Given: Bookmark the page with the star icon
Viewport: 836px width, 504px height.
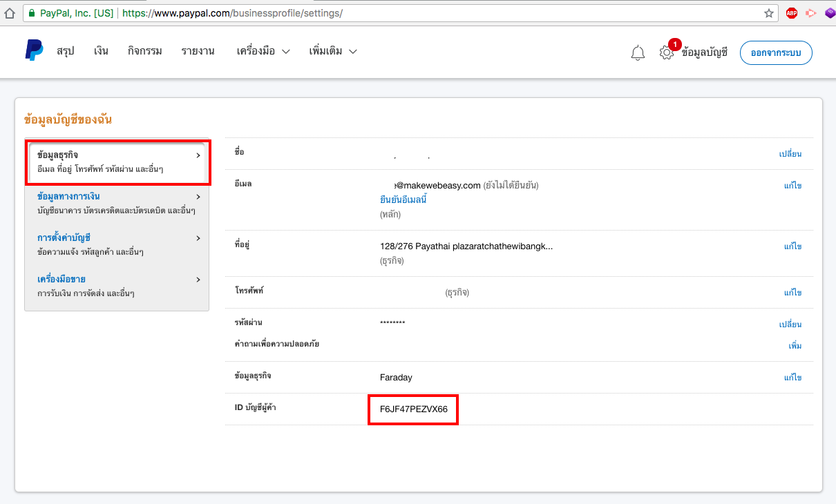Looking at the screenshot, I should click(x=769, y=13).
